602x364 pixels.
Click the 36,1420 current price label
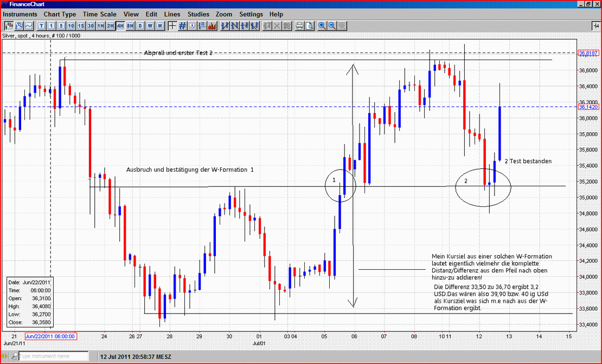coord(588,107)
